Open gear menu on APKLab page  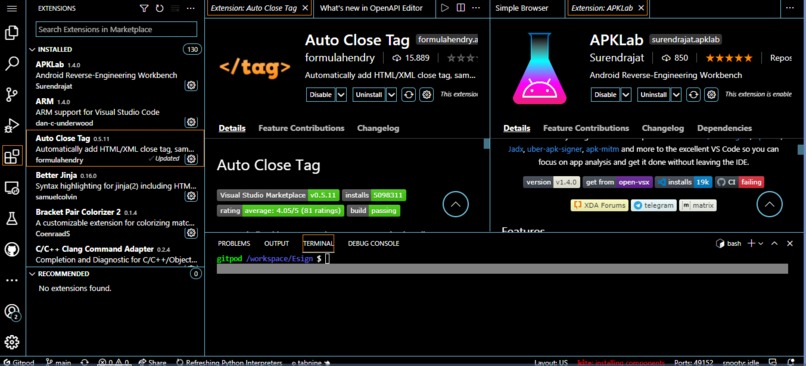click(711, 95)
